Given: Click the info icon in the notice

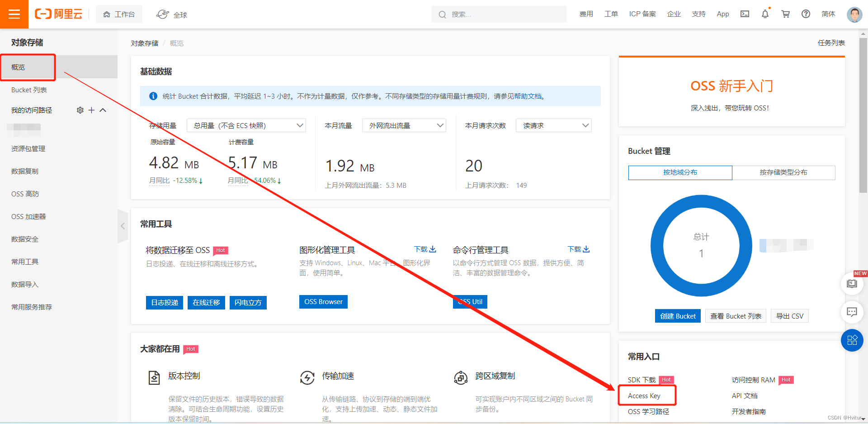Looking at the screenshot, I should point(153,96).
